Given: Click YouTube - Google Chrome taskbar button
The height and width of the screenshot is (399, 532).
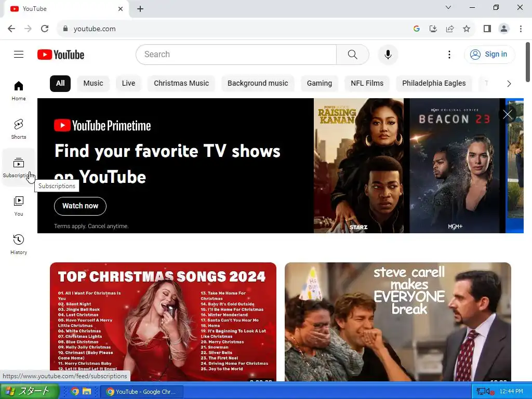Looking at the screenshot, I should 142,392.
